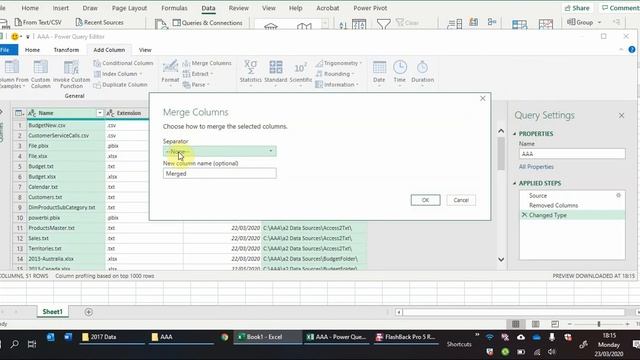Image resolution: width=640 pixels, height=360 pixels.
Task: Switch to Page Layout view icon
Action: pos(535,324)
